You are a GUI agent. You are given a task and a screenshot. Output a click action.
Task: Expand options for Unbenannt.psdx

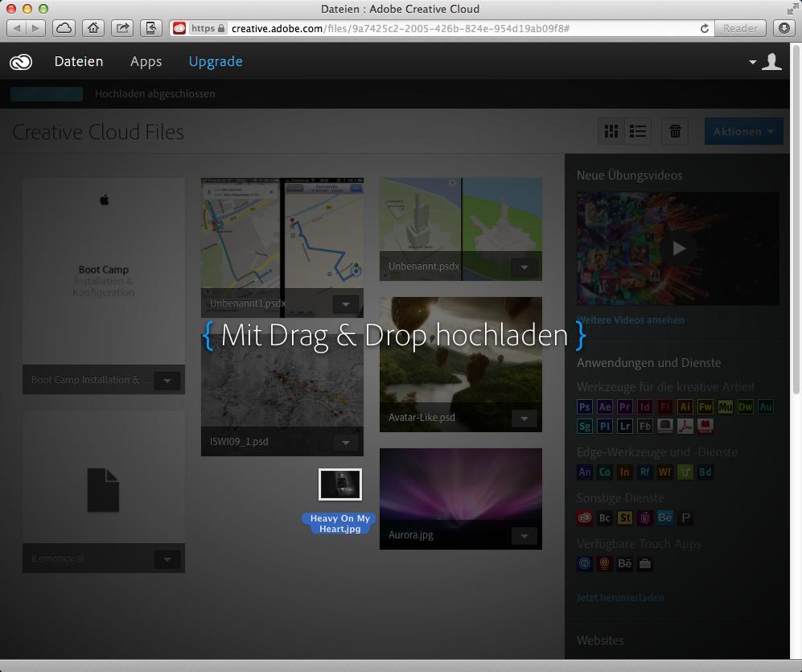(524, 267)
